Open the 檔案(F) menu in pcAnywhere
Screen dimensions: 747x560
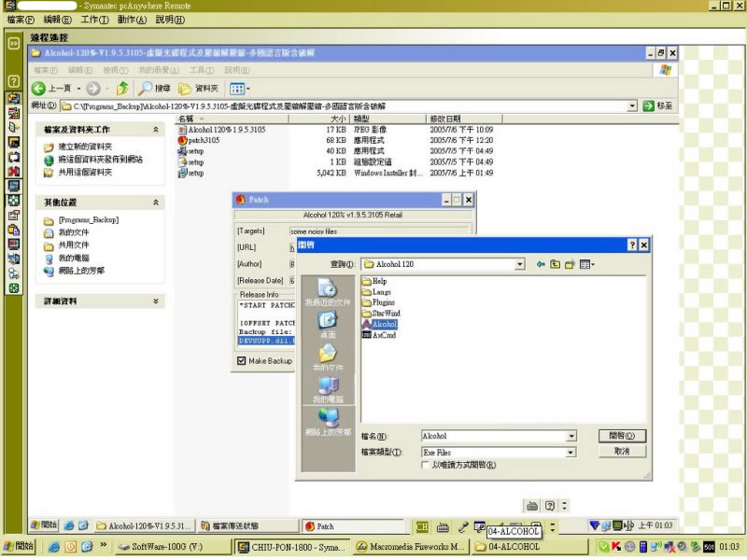click(21, 20)
